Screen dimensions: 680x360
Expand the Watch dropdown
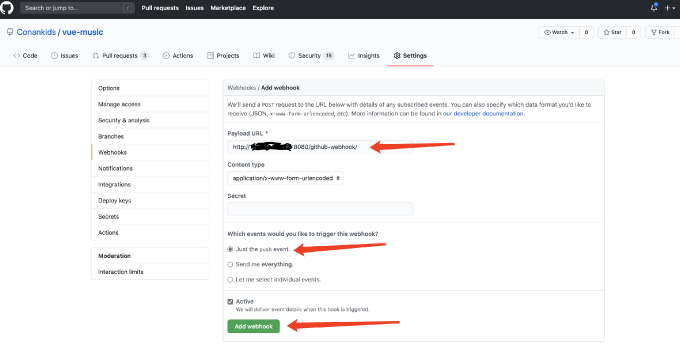[559, 33]
